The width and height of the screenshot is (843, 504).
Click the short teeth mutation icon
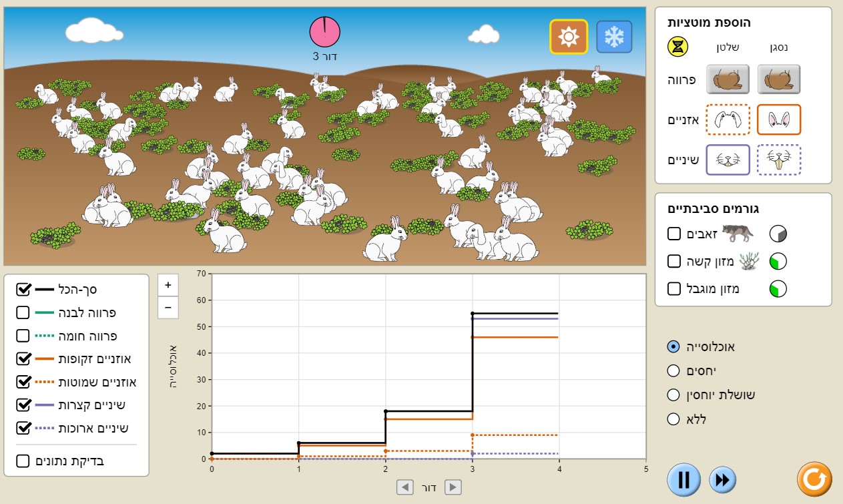point(728,160)
